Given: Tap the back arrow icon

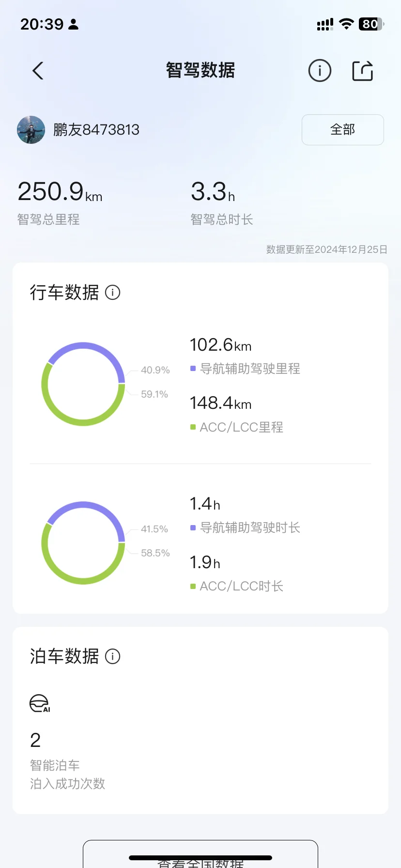Looking at the screenshot, I should (x=38, y=71).
